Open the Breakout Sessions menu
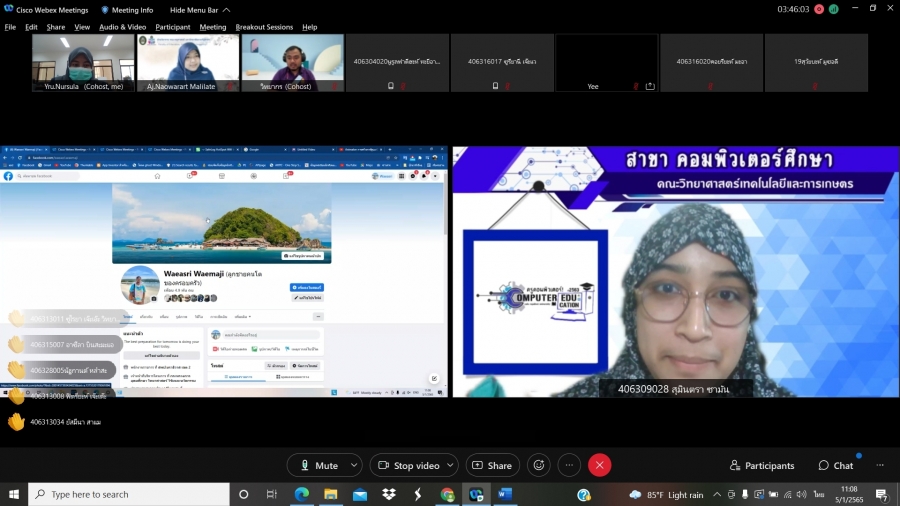 (264, 27)
